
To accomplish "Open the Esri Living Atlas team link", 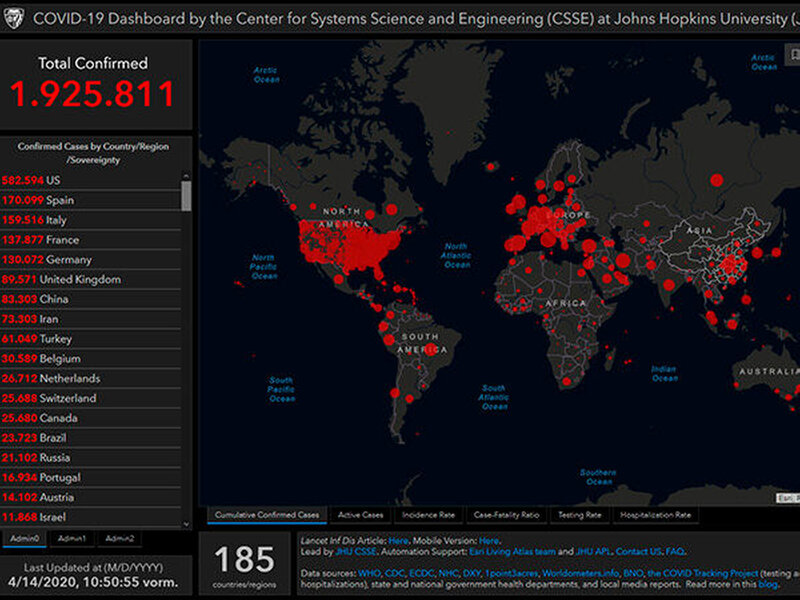I will [512, 552].
